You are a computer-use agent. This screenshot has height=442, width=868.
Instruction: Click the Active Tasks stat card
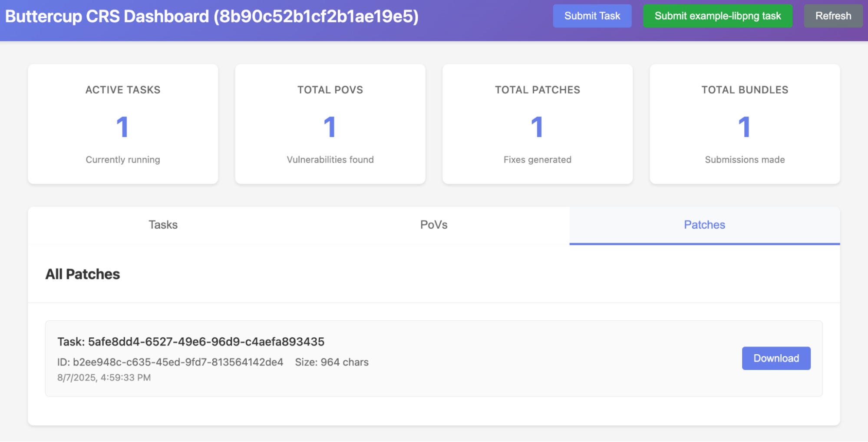pos(123,124)
